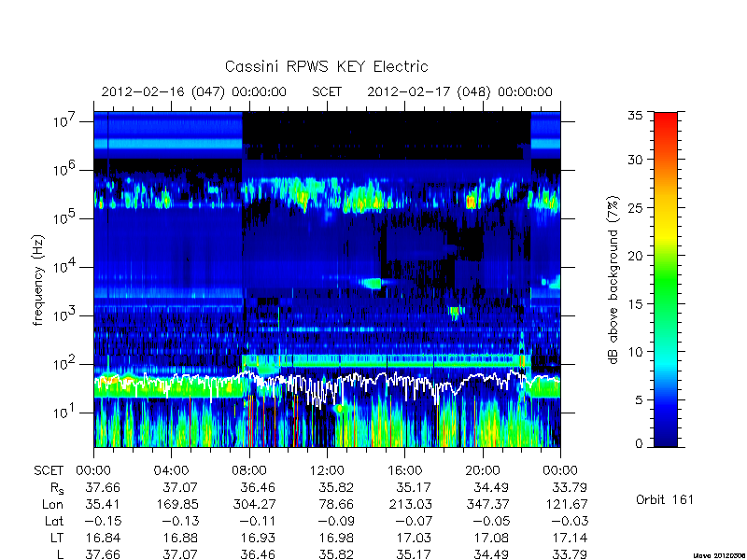Click the 10^6 frequency tick label
The image size is (747, 560).
click(x=65, y=169)
